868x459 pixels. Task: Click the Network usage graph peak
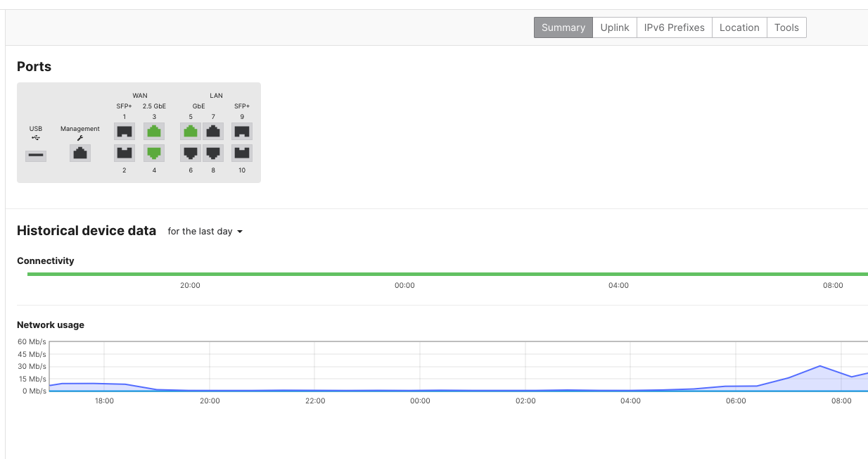coord(820,366)
